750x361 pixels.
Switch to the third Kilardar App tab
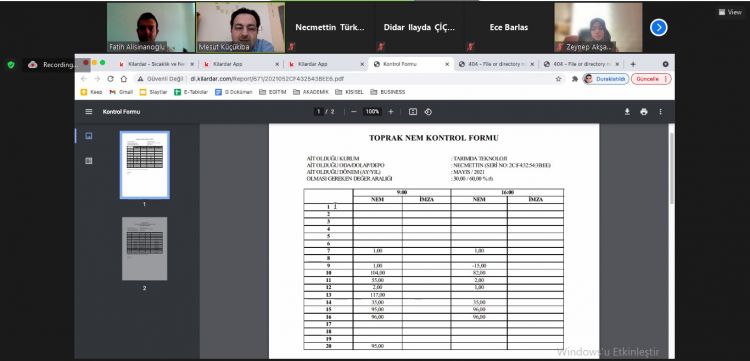coord(326,64)
